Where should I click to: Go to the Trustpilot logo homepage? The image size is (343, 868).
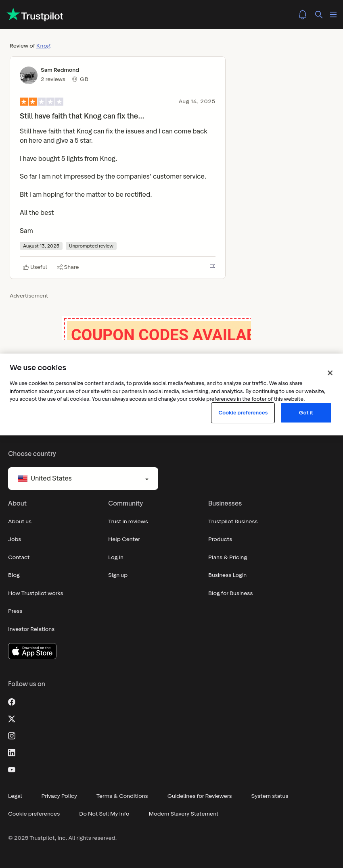(x=35, y=15)
